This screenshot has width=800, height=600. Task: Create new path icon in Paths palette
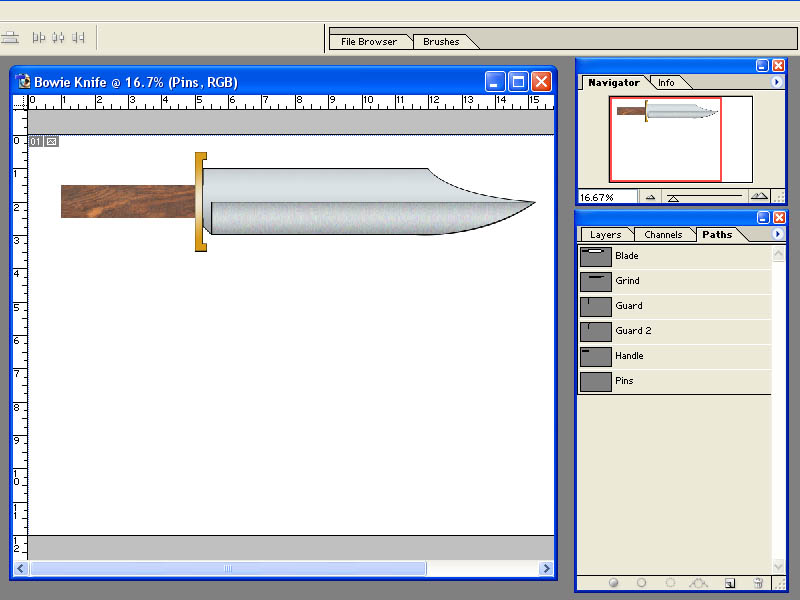pyautogui.click(x=730, y=583)
